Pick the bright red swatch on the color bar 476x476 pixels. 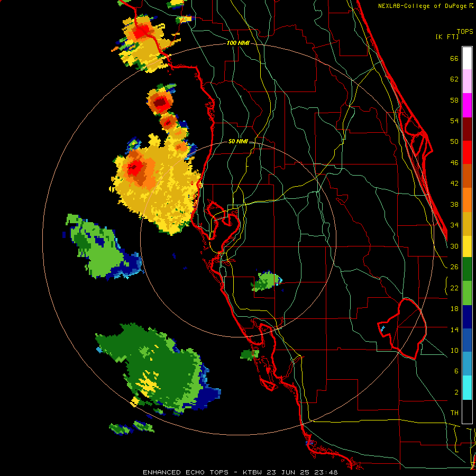coord(467,152)
